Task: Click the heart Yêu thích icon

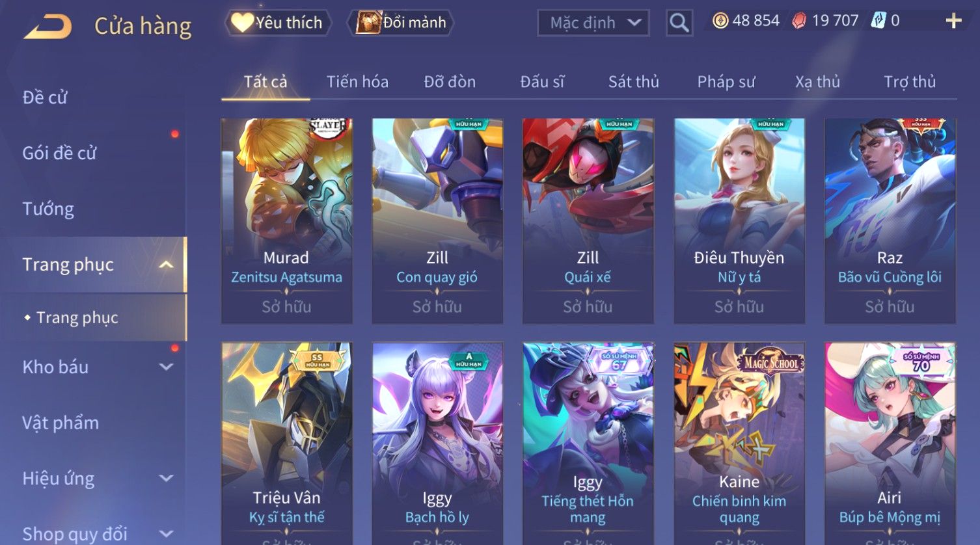Action: [x=242, y=23]
